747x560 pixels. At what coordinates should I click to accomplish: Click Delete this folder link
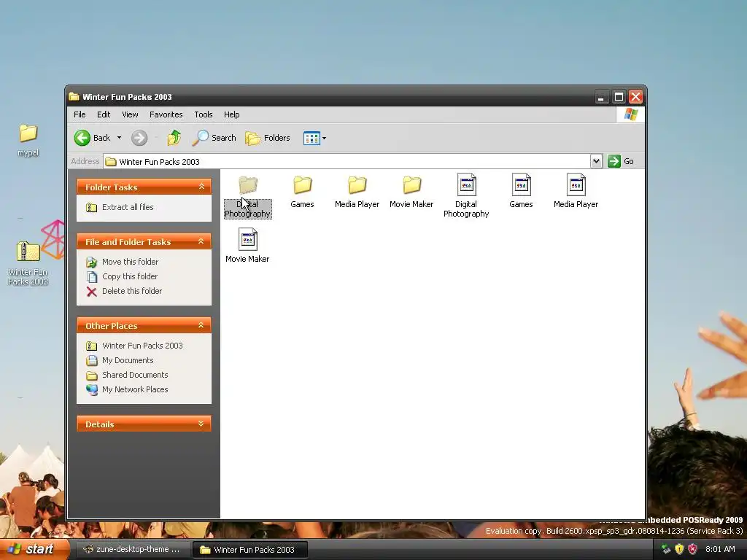(132, 291)
